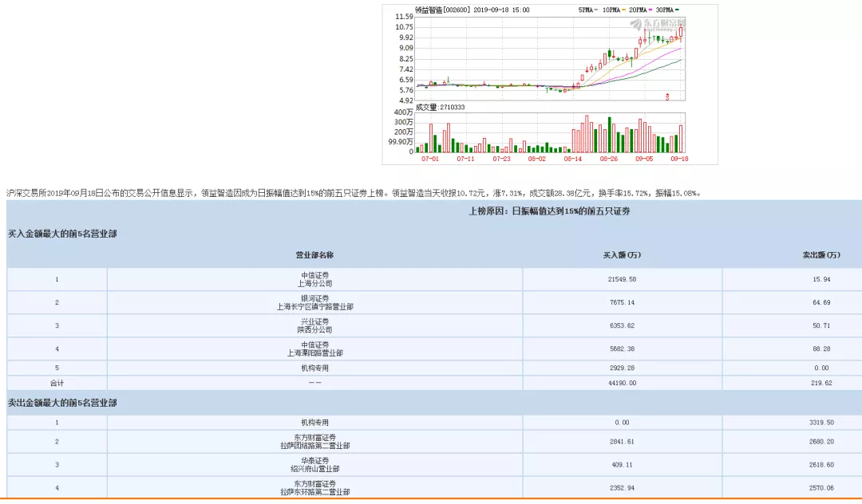
Task: Click rank number 3 beside 华泰证券
Action: 57,465
